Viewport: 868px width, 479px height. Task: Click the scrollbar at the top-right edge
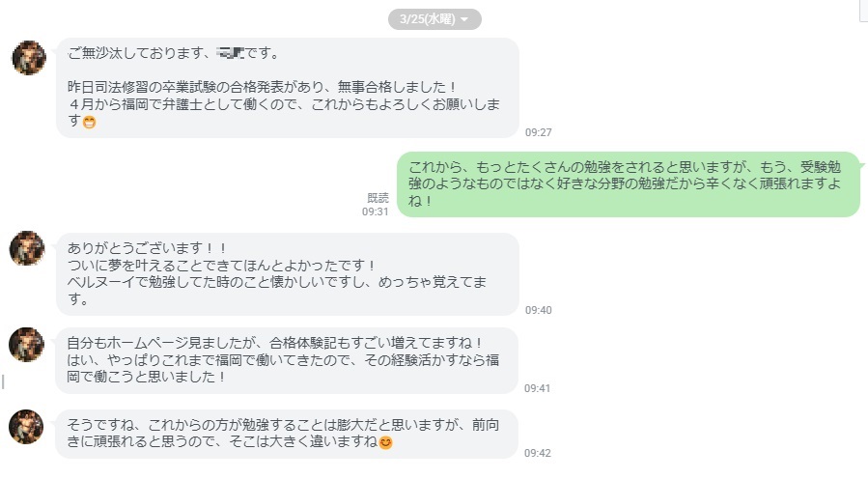(862, 12)
